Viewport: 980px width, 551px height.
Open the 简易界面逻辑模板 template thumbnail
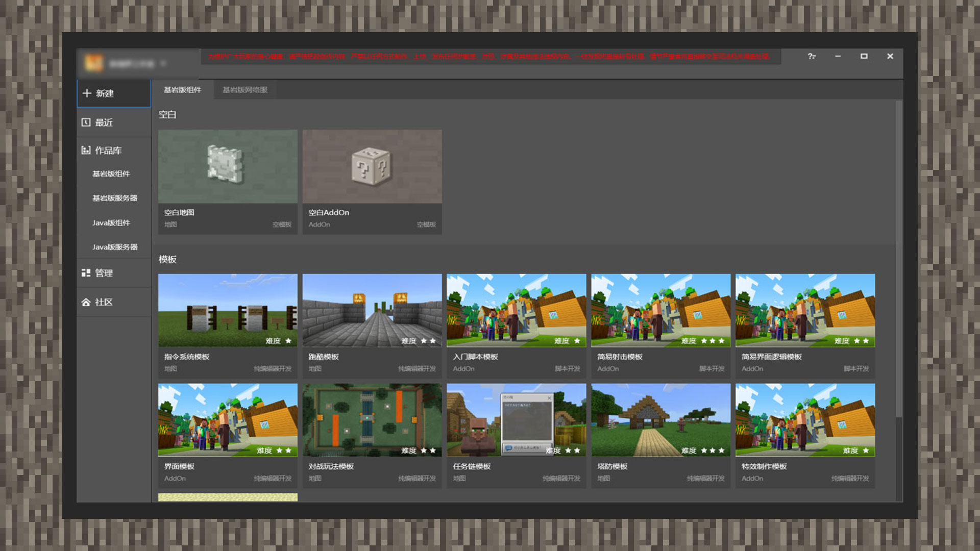point(805,310)
